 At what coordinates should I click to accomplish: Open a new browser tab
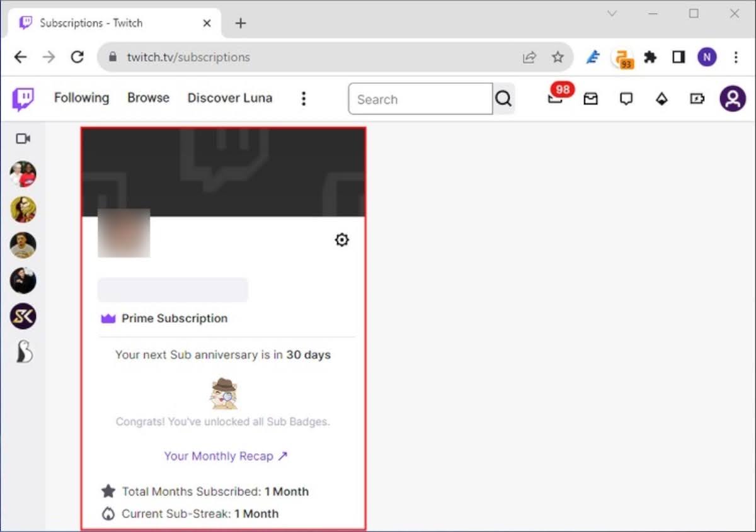[x=240, y=23]
